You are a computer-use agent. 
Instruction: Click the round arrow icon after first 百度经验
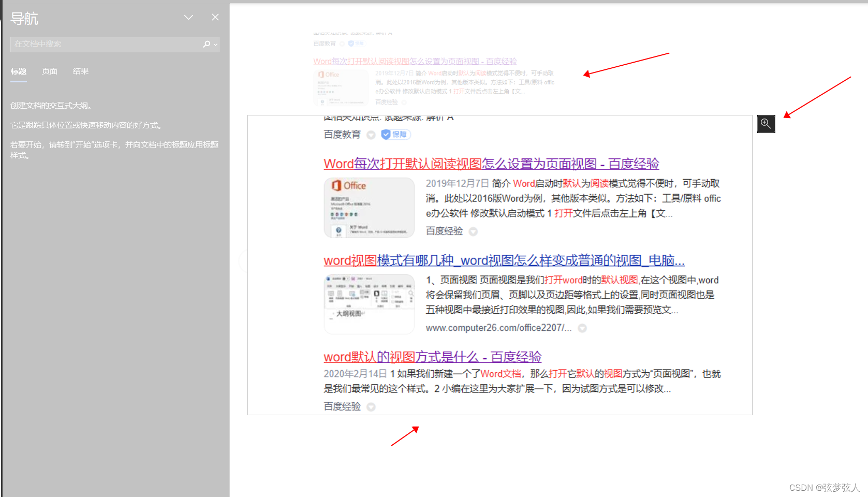473,232
